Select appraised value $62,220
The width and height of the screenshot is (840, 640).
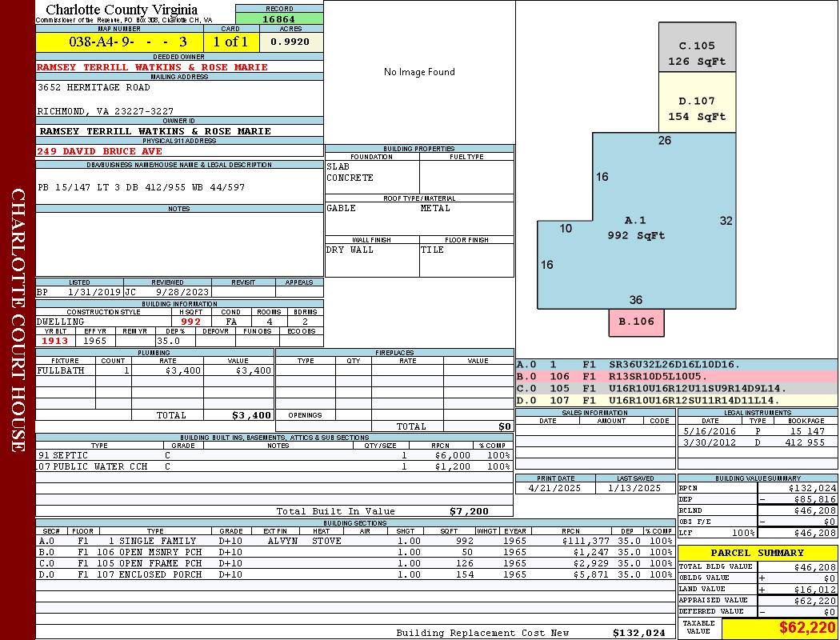pos(815,601)
